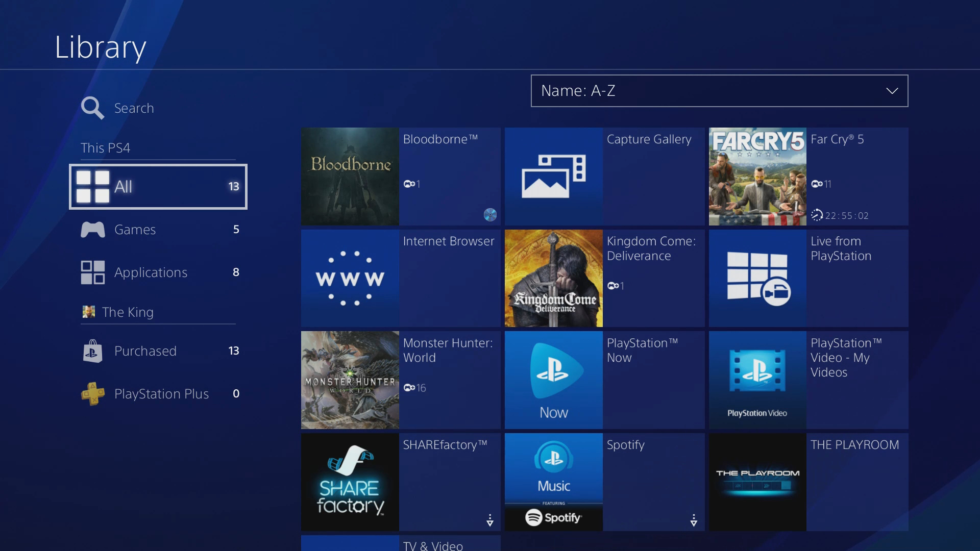Open the Far Cry 5 game tile
Image resolution: width=980 pixels, height=551 pixels.
coord(808,176)
